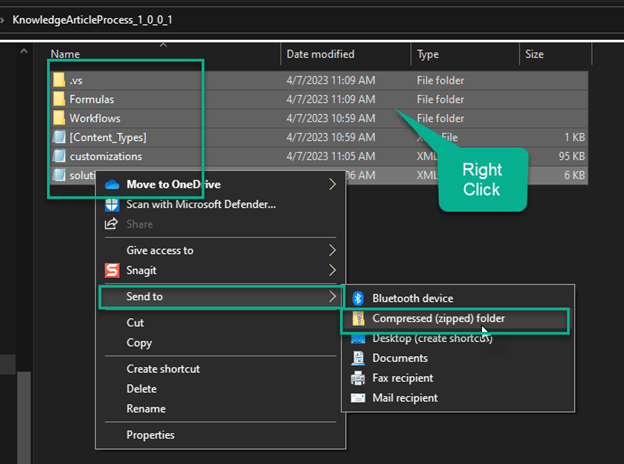The width and height of the screenshot is (624, 464).
Task: Sort files by the Name column header
Action: pyautogui.click(x=65, y=54)
